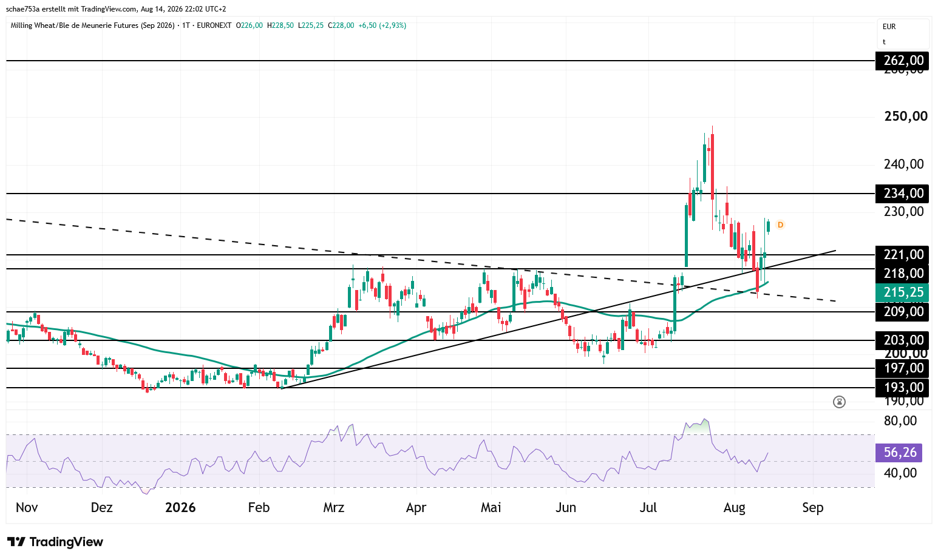Click the Nov label on the time axis

[27, 508]
